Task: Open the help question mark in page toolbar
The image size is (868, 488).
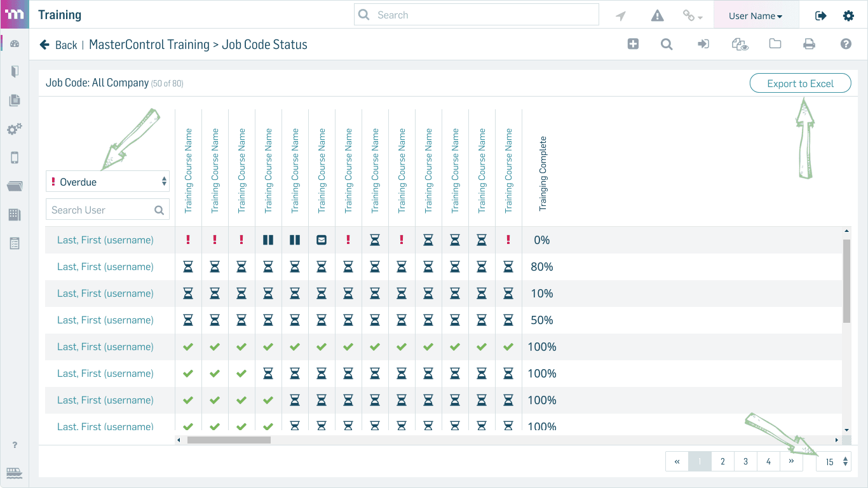Action: pos(846,44)
